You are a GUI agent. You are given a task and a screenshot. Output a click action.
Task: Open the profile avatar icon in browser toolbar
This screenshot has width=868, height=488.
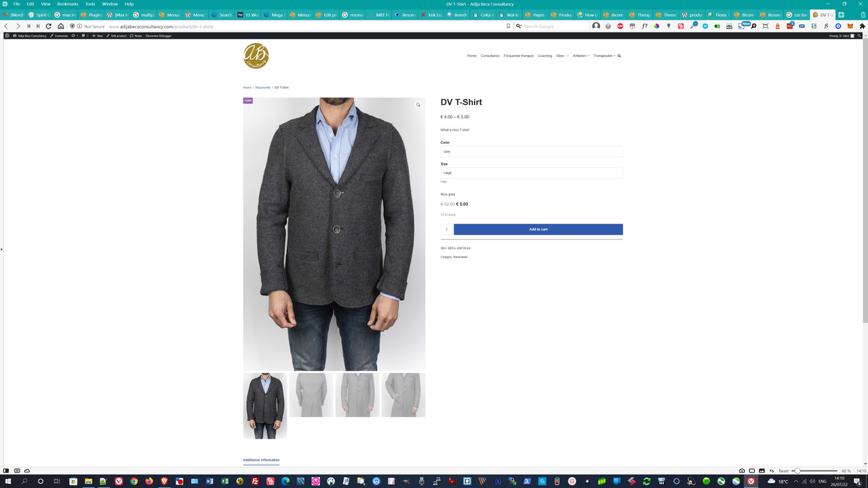point(596,26)
